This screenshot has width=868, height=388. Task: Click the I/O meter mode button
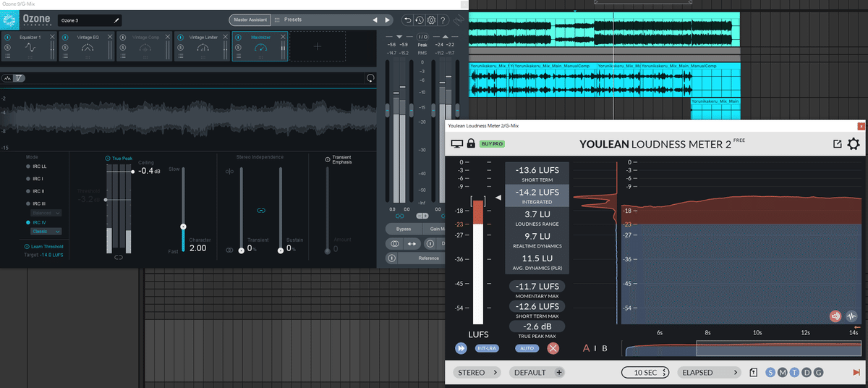(x=423, y=36)
